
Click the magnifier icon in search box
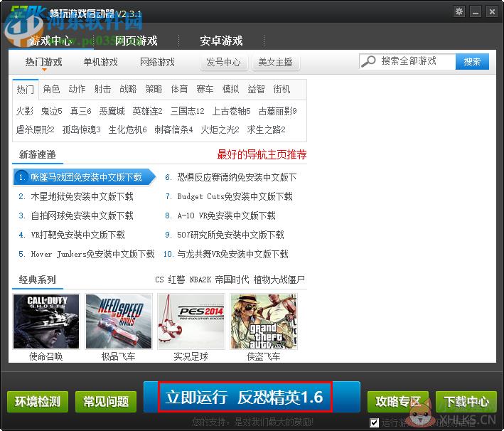coord(368,61)
